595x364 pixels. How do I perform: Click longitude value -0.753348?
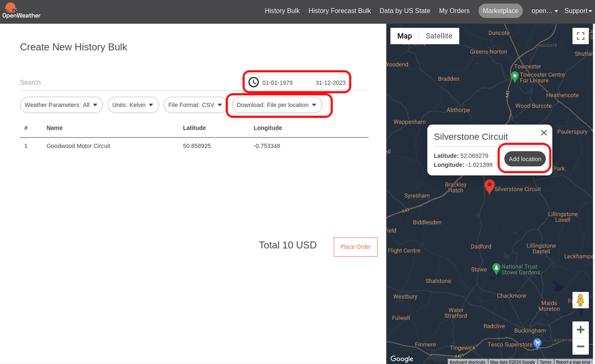267,146
